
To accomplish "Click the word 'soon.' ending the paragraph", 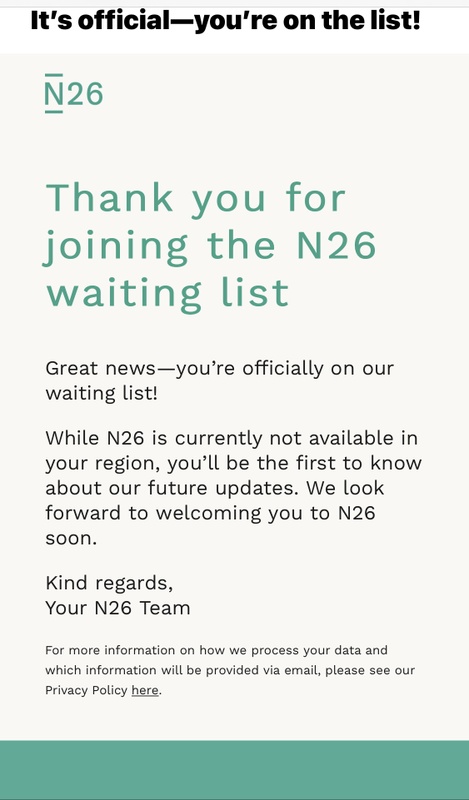I will click(x=71, y=538).
